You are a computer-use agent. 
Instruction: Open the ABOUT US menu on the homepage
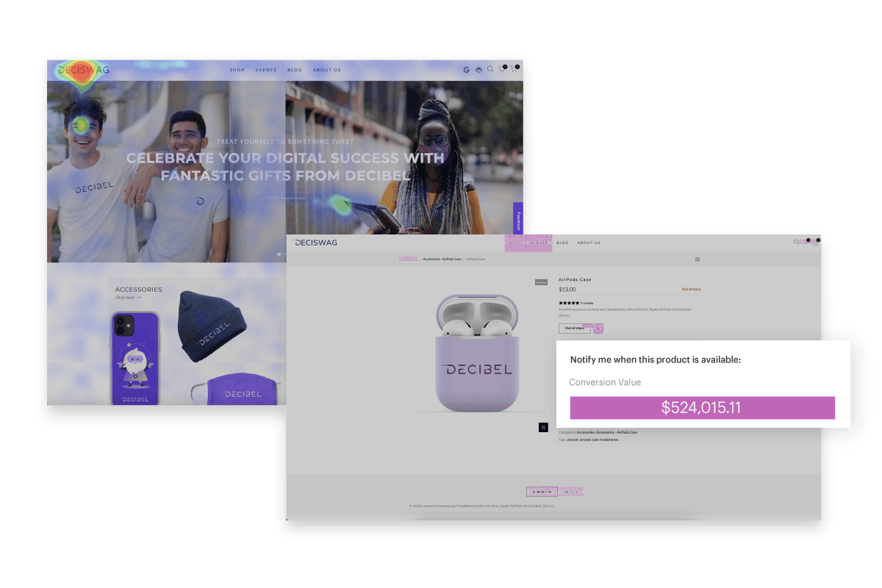327,70
